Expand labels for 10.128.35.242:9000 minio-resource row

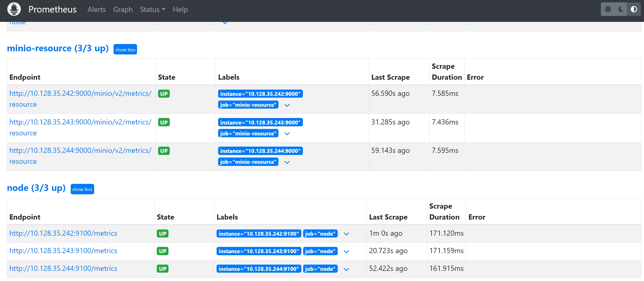pyautogui.click(x=287, y=105)
